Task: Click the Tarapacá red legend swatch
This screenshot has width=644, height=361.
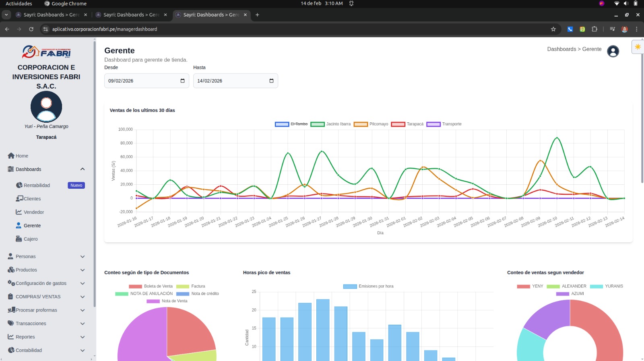Action: coord(398,124)
